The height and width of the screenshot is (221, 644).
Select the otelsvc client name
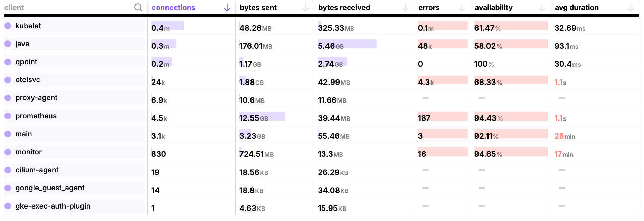point(28,80)
